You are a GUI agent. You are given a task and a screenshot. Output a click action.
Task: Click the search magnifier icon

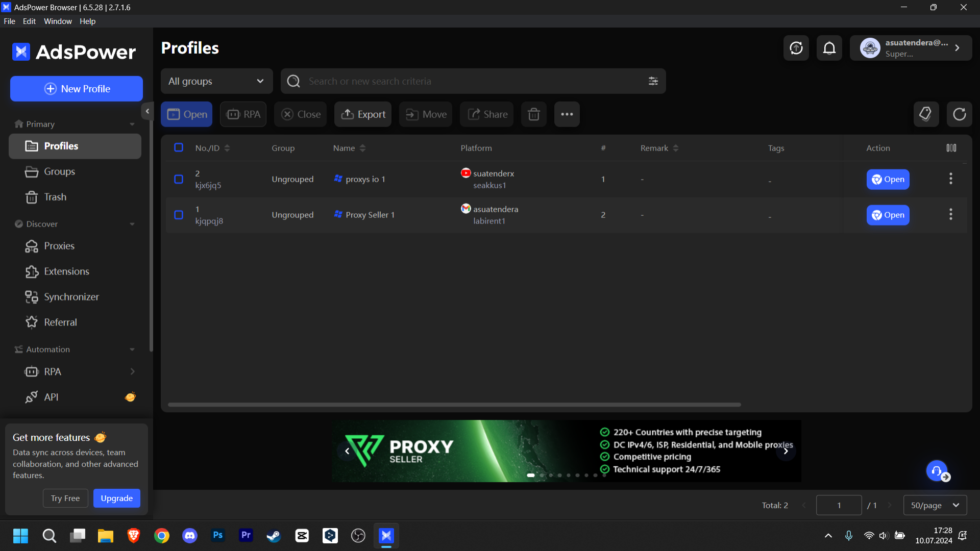pos(293,81)
